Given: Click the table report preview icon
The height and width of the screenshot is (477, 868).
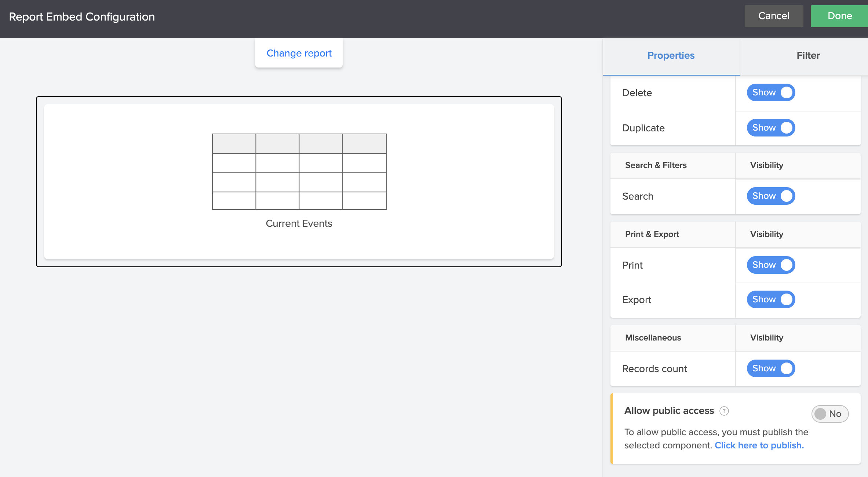Looking at the screenshot, I should pos(299,172).
